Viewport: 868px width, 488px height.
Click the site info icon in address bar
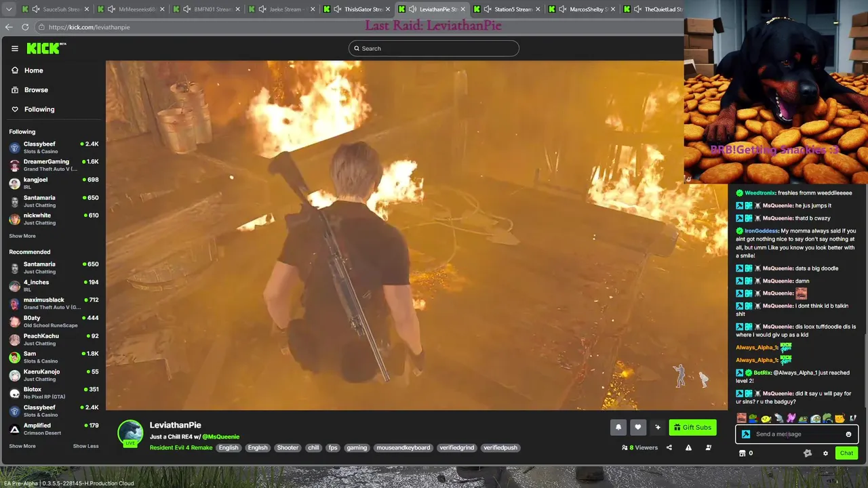coord(41,27)
